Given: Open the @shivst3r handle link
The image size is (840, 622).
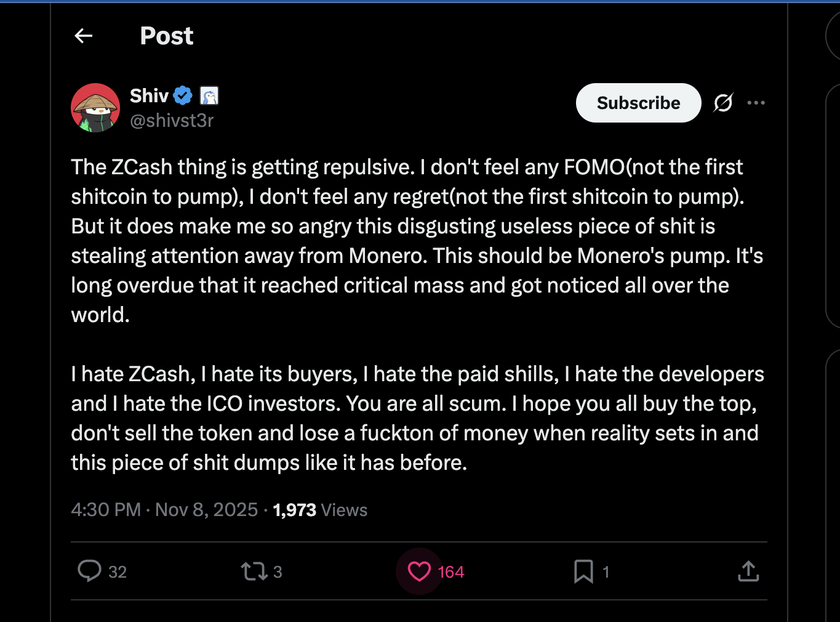Looking at the screenshot, I should point(172,121).
